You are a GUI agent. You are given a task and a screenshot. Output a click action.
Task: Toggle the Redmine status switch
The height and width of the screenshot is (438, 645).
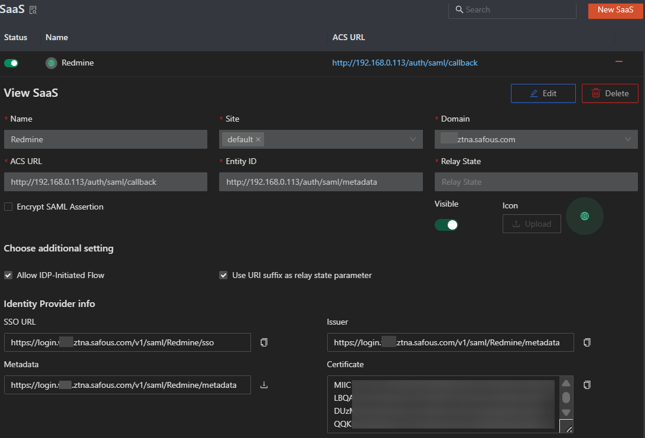pyautogui.click(x=12, y=63)
